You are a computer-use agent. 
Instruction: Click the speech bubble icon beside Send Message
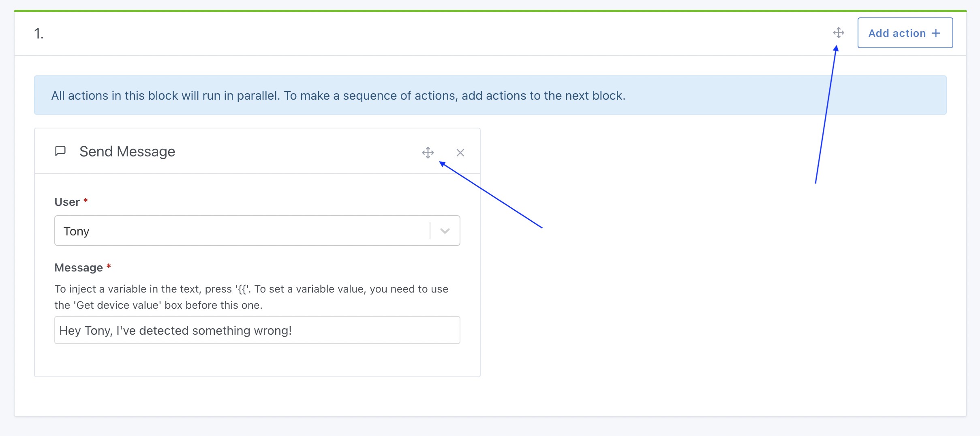60,151
